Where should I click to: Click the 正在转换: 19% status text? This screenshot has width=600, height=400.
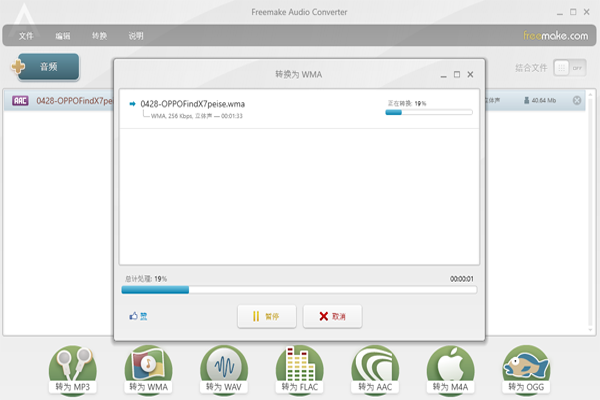pyautogui.click(x=407, y=103)
